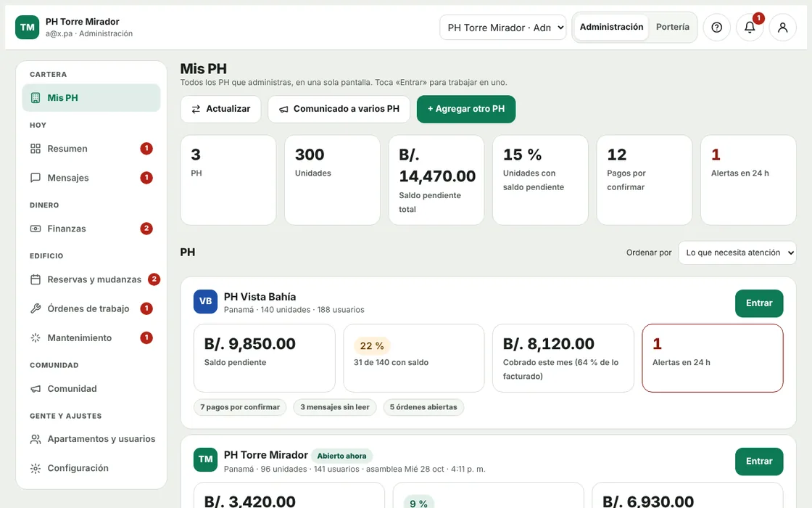Open the PH Torre Mirador · Adn selector
The height and width of the screenshot is (508, 812).
click(503, 28)
